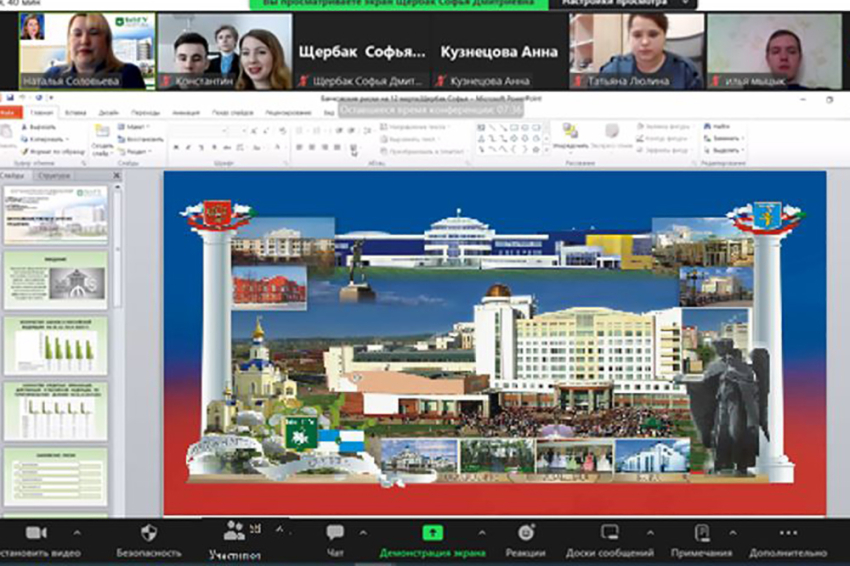
Task: Switch to the Структура pane tab
Action: [50, 175]
